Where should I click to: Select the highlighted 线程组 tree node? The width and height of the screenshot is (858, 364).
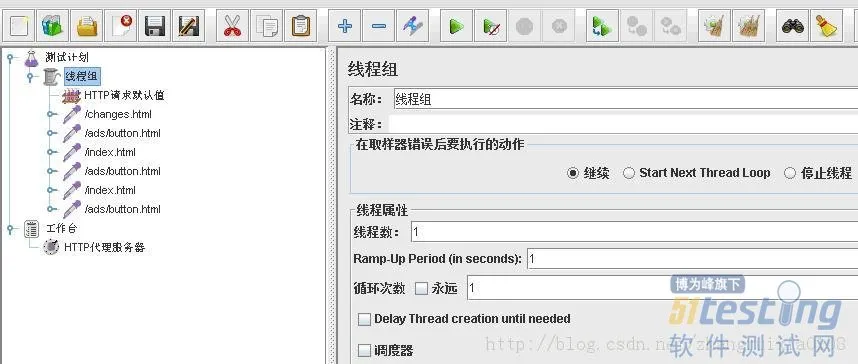click(x=82, y=77)
